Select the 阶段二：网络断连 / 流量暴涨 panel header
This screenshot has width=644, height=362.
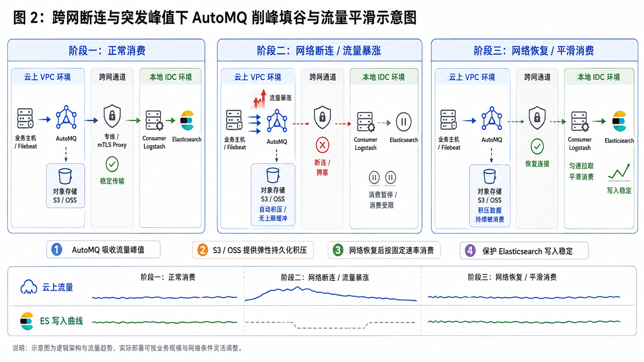click(x=319, y=50)
